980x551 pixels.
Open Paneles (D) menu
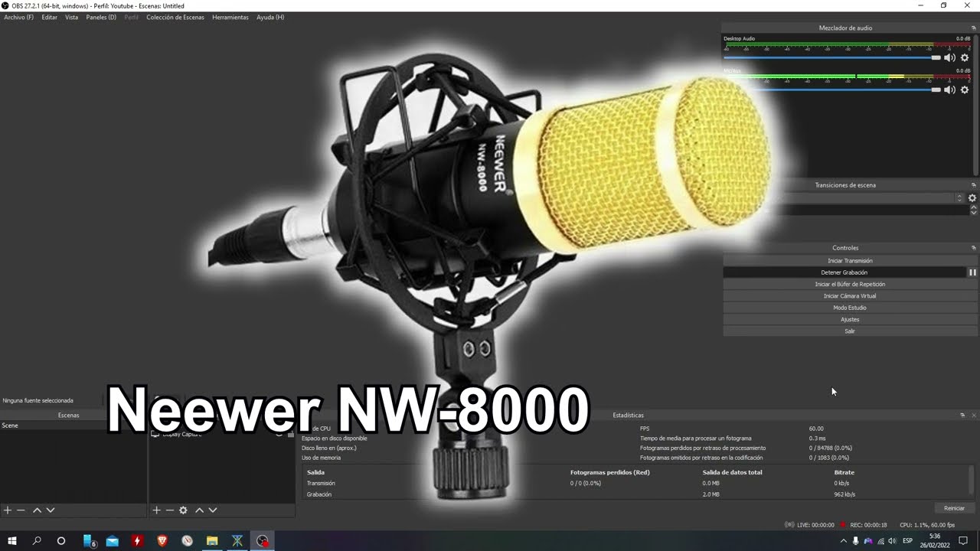click(101, 17)
